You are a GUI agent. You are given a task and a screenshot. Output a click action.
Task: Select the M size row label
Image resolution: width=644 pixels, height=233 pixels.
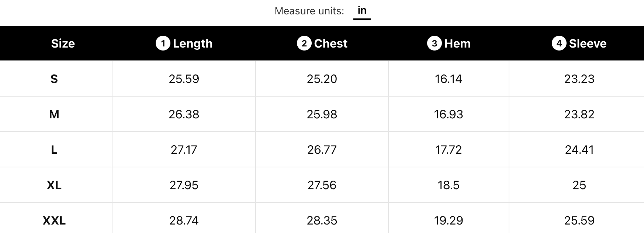click(x=54, y=114)
